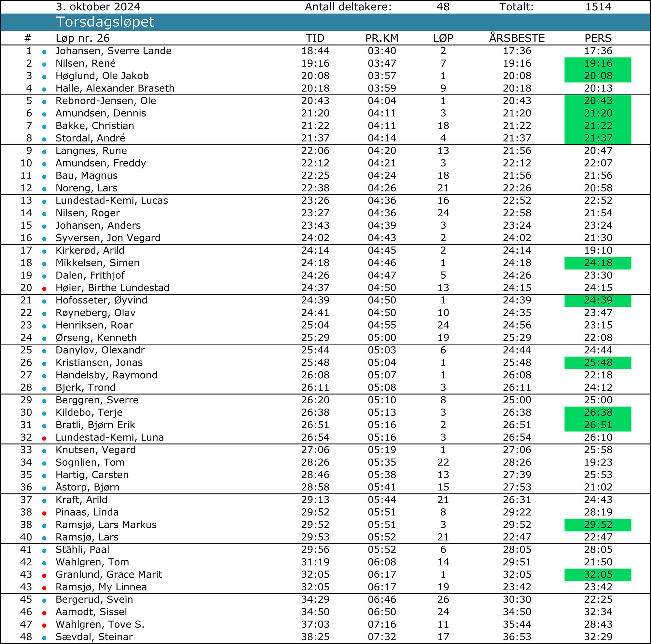Click the PR.KM value 07:32 for Sævdal
The image size is (651, 644).
pos(382,637)
